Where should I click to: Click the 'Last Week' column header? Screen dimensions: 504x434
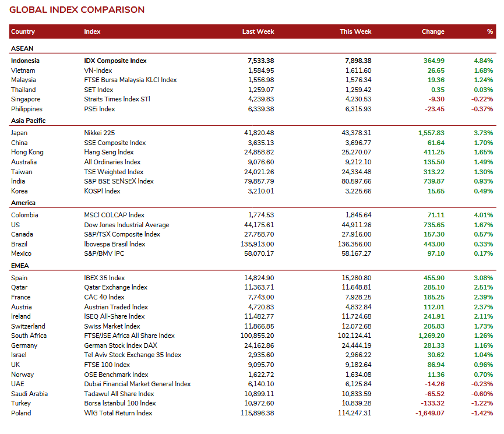(258, 31)
